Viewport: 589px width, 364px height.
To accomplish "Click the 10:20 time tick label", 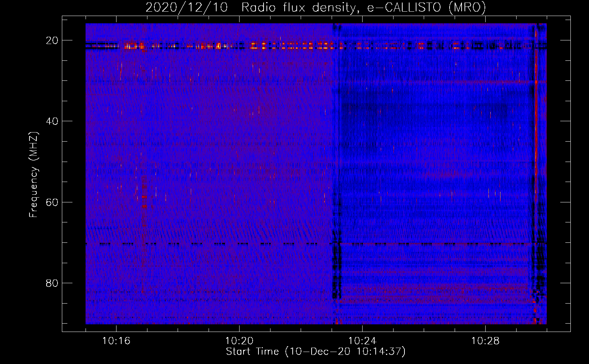I will click(239, 341).
